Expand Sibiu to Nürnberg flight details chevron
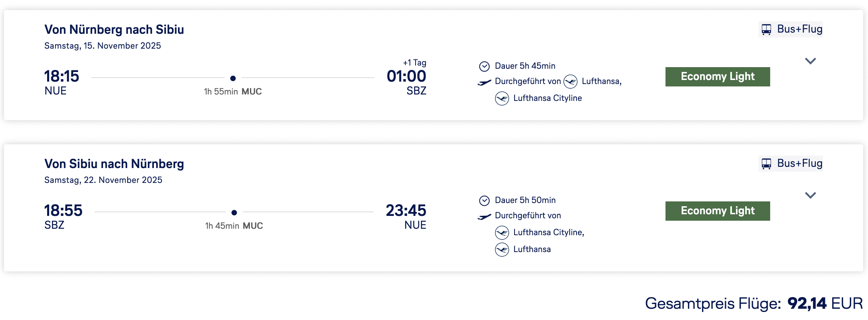 tap(810, 195)
